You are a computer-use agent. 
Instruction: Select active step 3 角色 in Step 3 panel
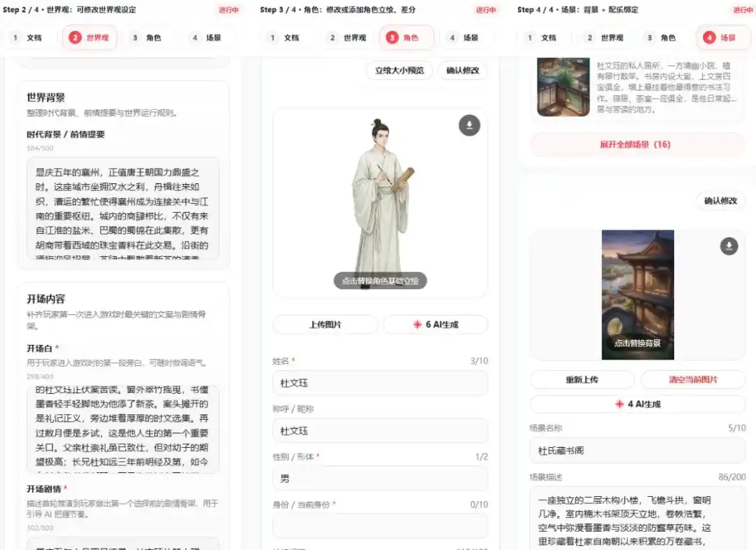pos(406,38)
